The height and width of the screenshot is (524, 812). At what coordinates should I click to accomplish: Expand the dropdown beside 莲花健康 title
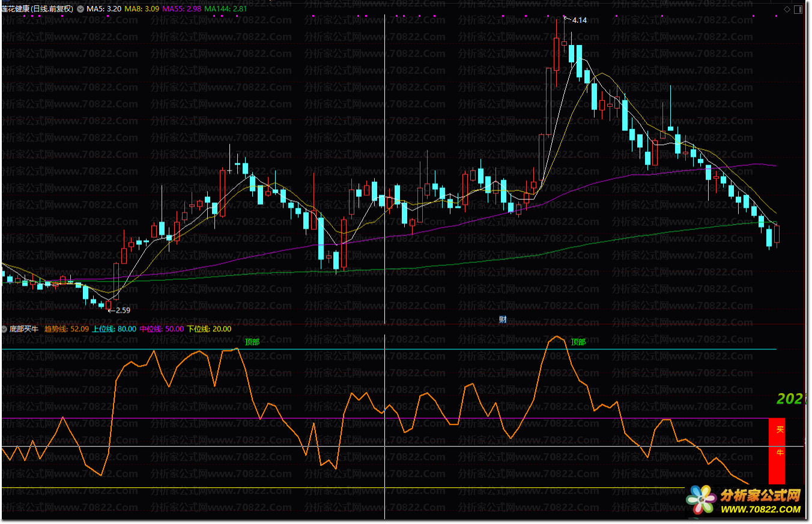pyautogui.click(x=81, y=9)
